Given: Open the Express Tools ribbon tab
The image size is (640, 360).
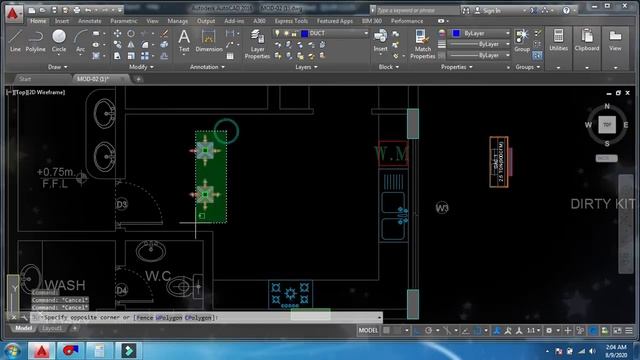Looking at the screenshot, I should tap(291, 21).
